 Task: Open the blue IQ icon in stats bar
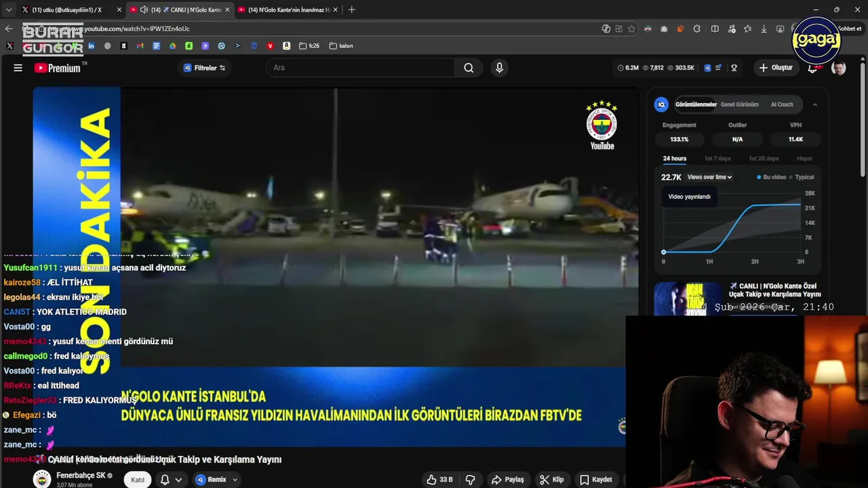click(x=707, y=68)
